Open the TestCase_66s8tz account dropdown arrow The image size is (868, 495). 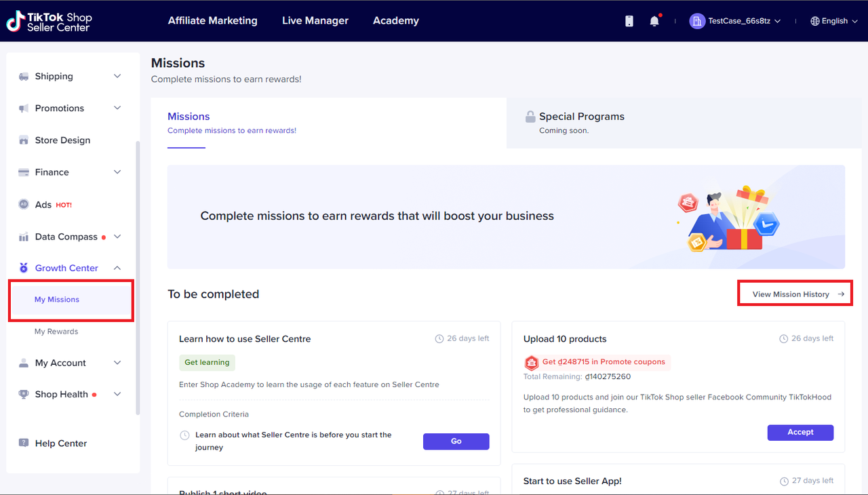pyautogui.click(x=777, y=21)
